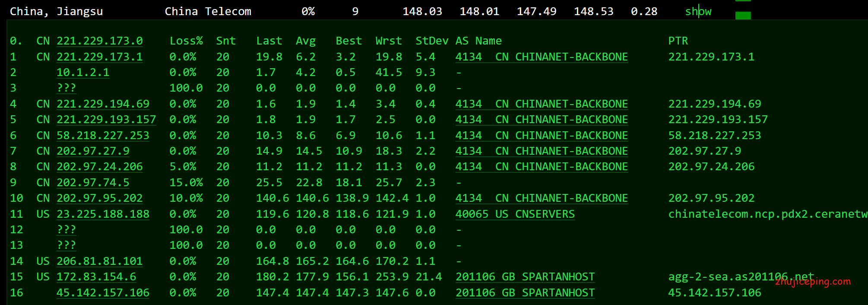Open AS 201106 GB SPARTANHOST link in hop 15
The height and width of the screenshot is (305, 868).
point(525,277)
